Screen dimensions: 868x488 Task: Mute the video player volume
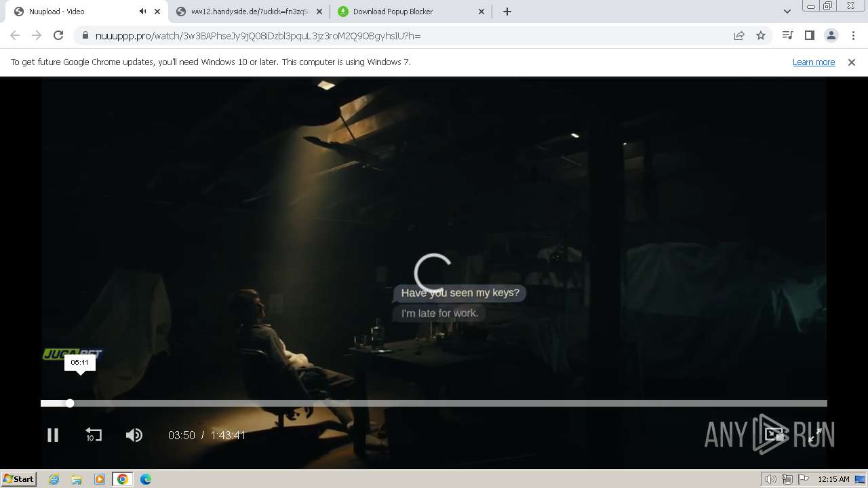pos(134,435)
